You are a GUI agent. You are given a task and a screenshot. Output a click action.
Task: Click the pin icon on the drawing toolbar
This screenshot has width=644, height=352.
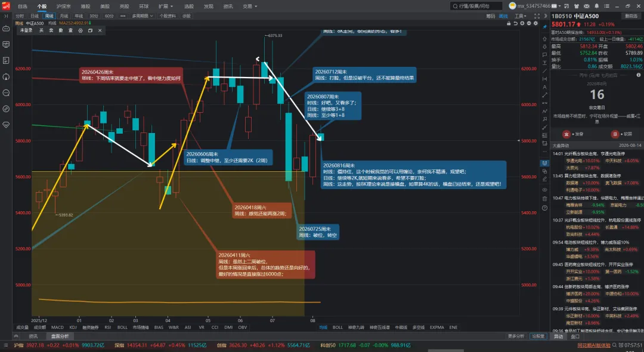pos(544,27)
